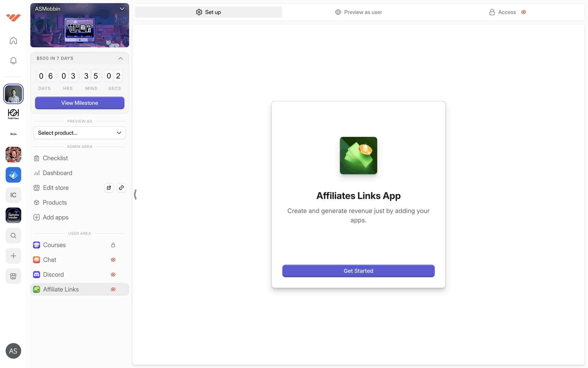Open the Options Insider workspace

click(x=13, y=215)
